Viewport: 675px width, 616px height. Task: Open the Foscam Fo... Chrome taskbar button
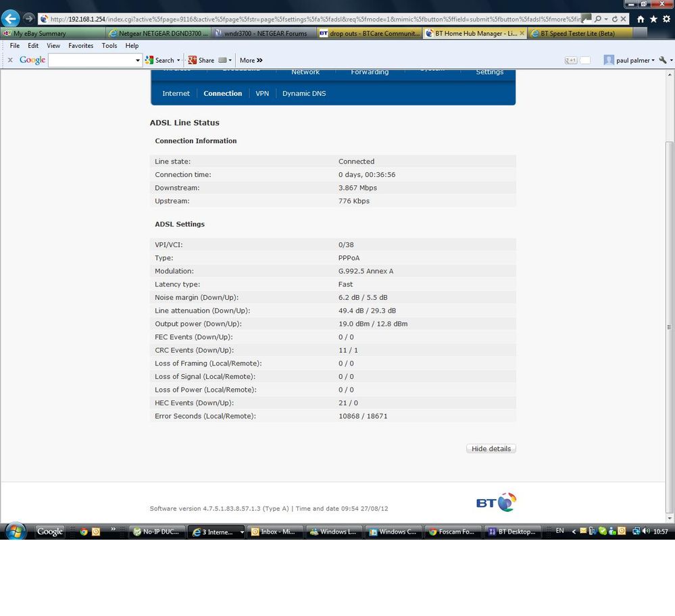[451, 532]
